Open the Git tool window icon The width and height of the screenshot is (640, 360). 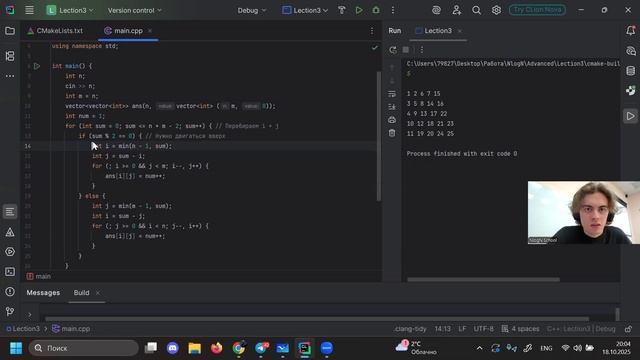coord(10,312)
